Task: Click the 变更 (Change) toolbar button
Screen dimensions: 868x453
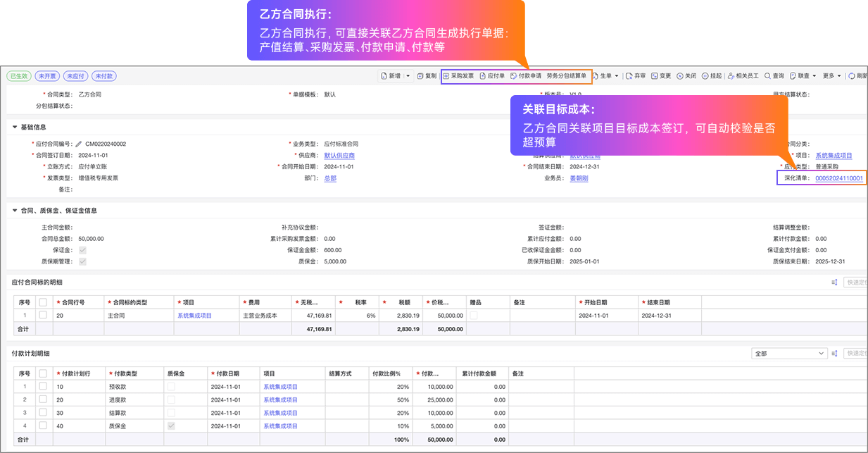Action: pos(661,76)
